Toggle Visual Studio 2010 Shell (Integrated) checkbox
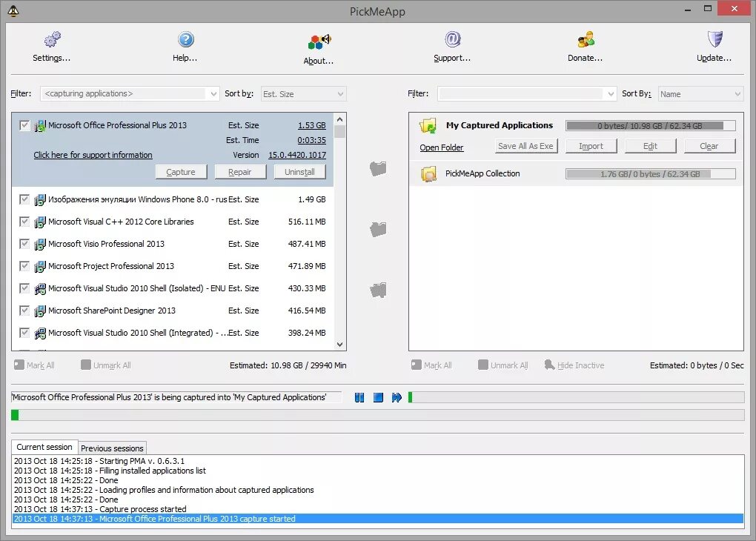 pyautogui.click(x=24, y=332)
